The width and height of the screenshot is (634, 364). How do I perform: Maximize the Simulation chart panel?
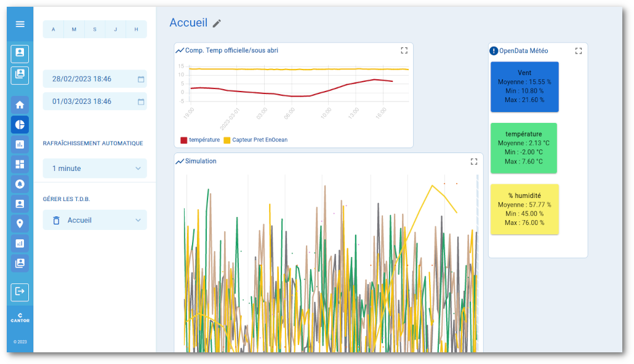tap(473, 162)
